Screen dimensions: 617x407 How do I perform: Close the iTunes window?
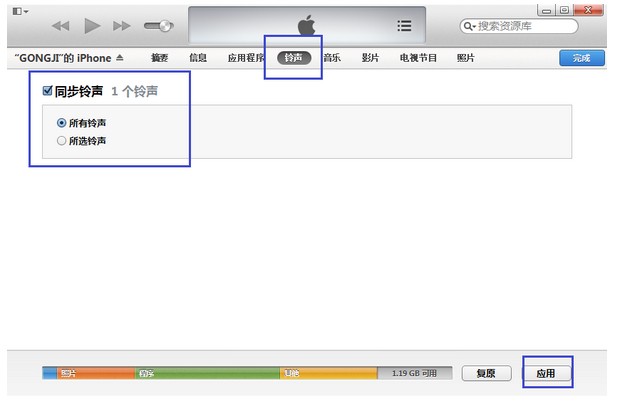click(588, 10)
